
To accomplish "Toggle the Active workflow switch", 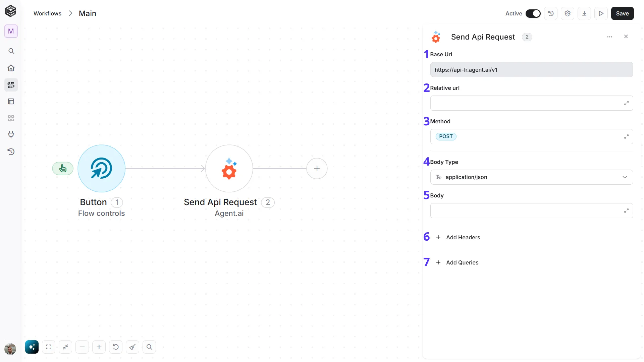I will pos(533,13).
